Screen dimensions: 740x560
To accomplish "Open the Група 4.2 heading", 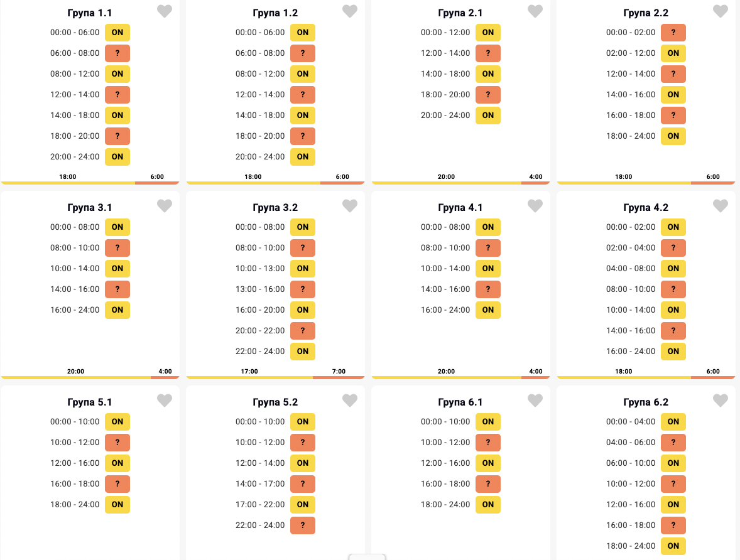I will [x=646, y=208].
